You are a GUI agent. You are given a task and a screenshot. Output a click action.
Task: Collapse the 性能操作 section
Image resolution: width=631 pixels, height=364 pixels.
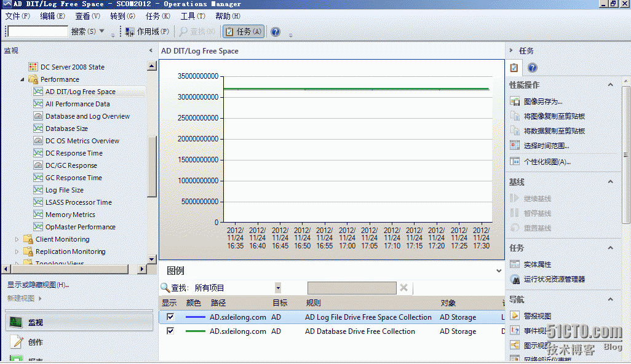click(611, 84)
